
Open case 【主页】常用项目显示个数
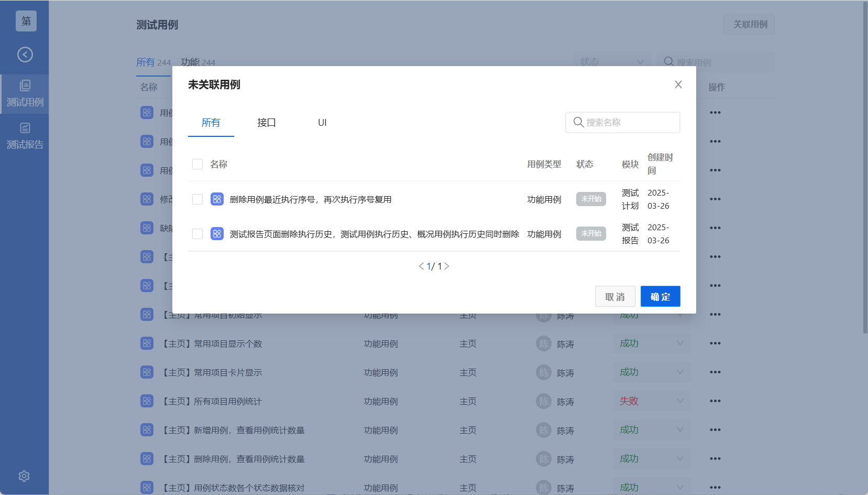click(212, 344)
